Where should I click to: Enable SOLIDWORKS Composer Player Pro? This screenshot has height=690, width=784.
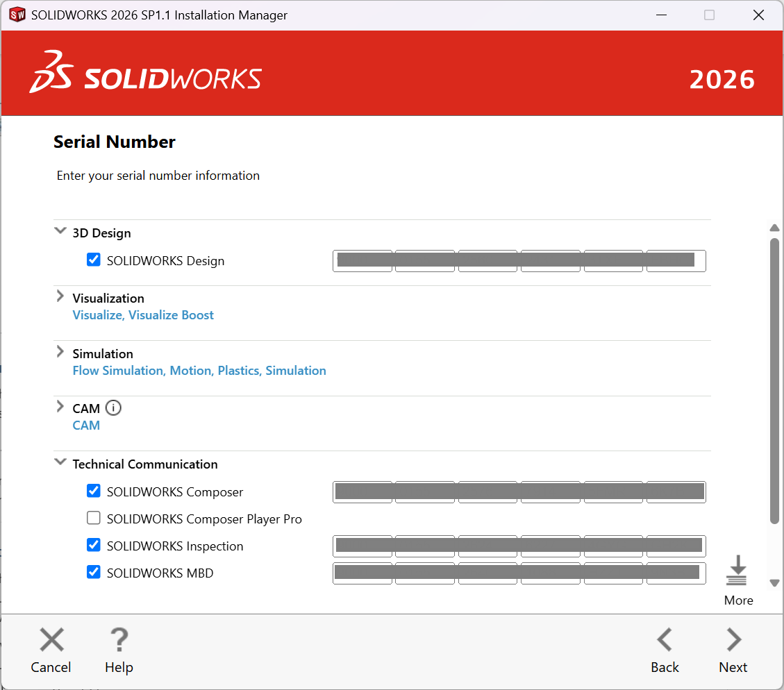click(x=94, y=518)
